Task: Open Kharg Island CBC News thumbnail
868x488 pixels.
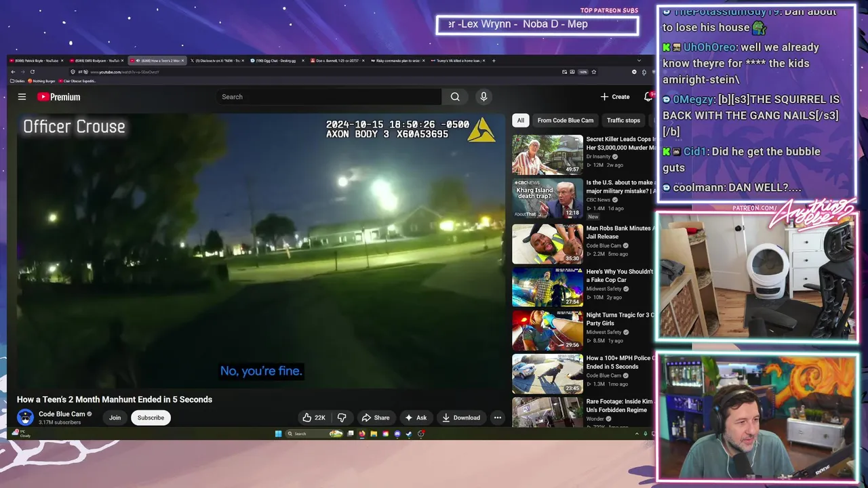Action: [547, 198]
